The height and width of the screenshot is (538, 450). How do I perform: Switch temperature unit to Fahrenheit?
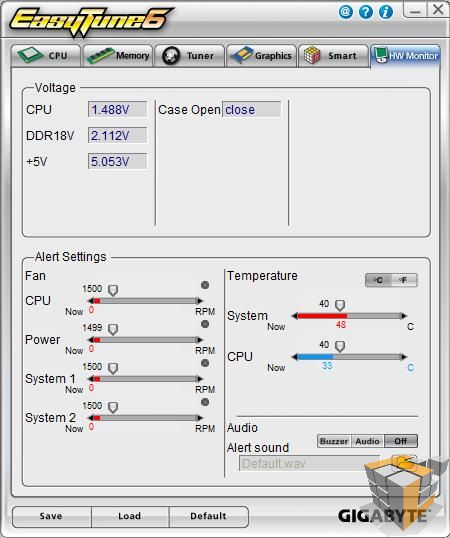click(x=404, y=280)
